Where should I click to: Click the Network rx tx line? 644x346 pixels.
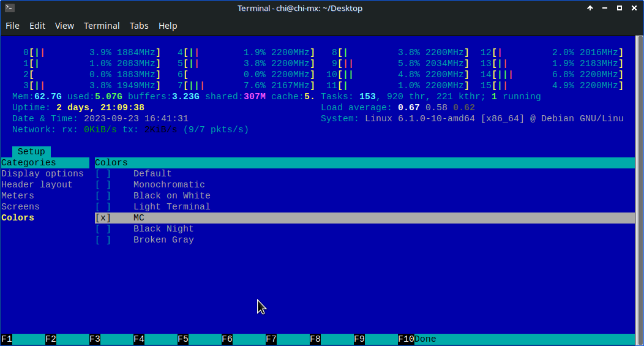[130, 130]
